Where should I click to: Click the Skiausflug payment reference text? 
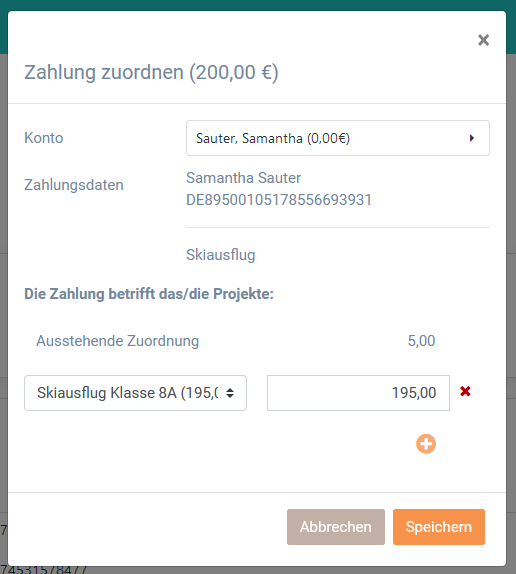click(x=221, y=255)
